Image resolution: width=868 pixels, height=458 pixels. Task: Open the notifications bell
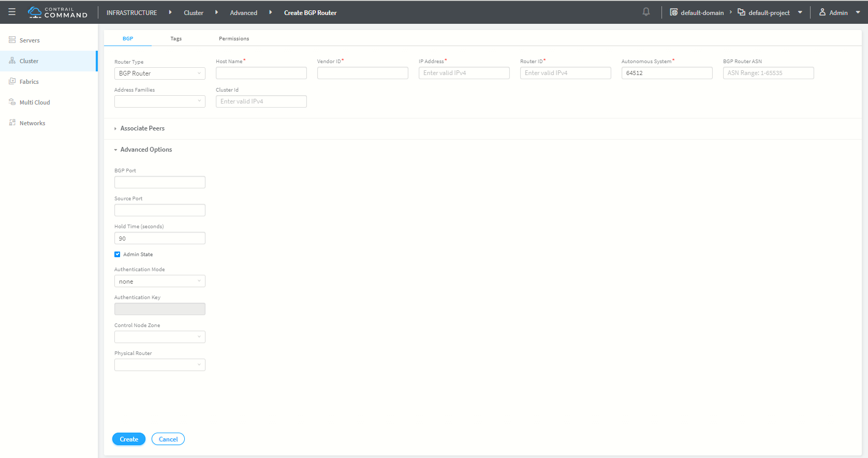coord(646,12)
